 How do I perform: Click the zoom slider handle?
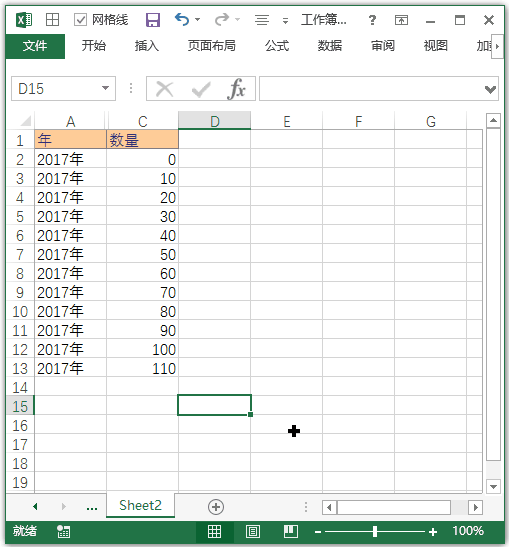(375, 532)
